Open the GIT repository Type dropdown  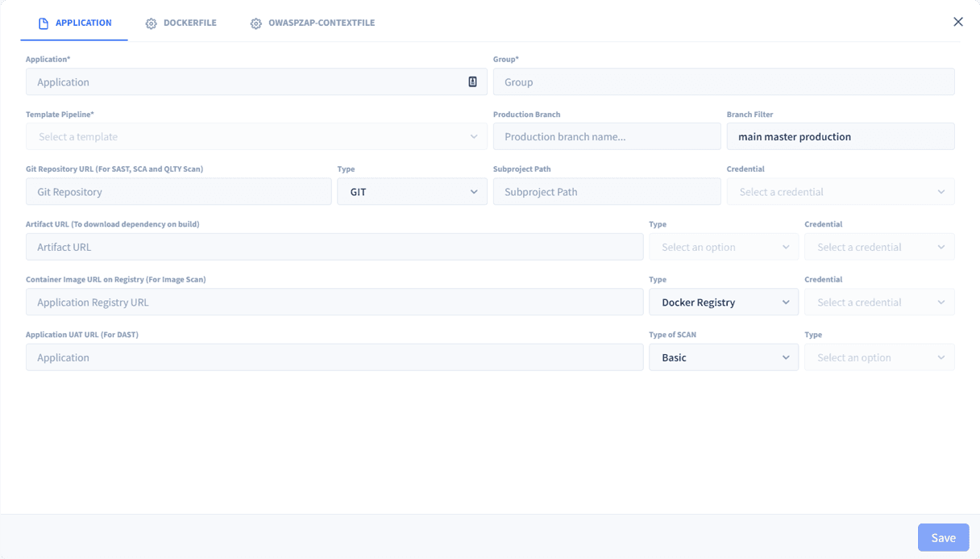412,192
